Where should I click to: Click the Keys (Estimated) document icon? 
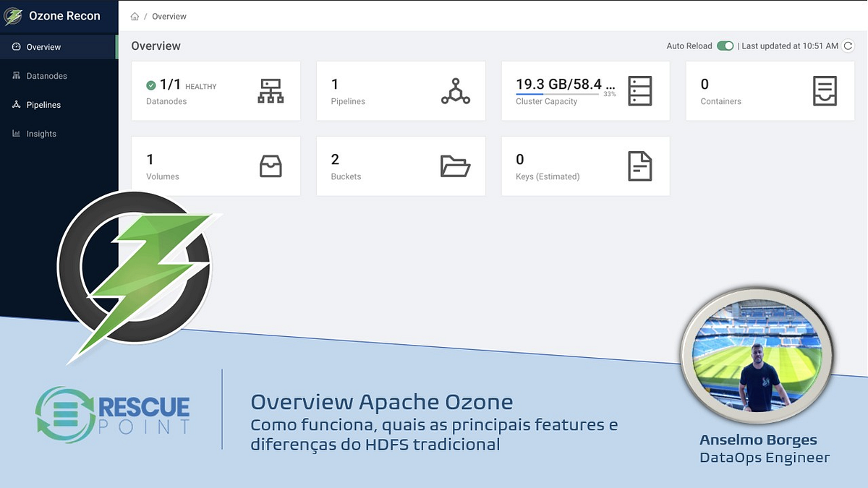(639, 165)
